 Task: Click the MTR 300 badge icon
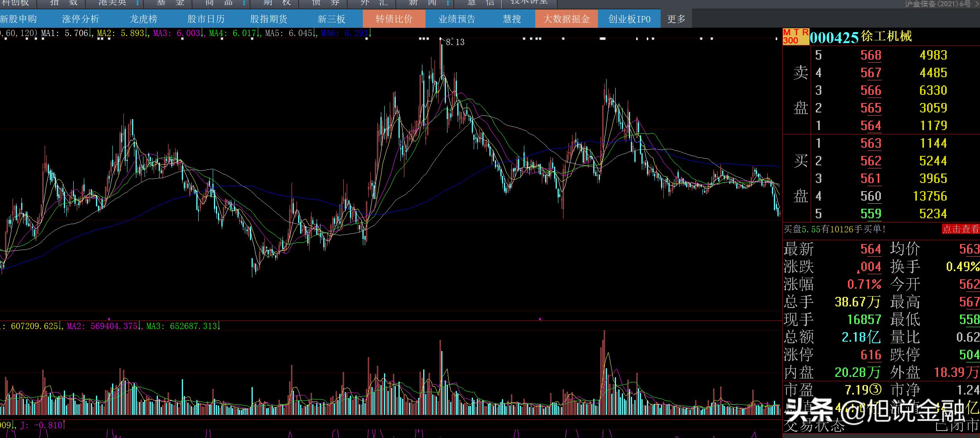(x=795, y=36)
